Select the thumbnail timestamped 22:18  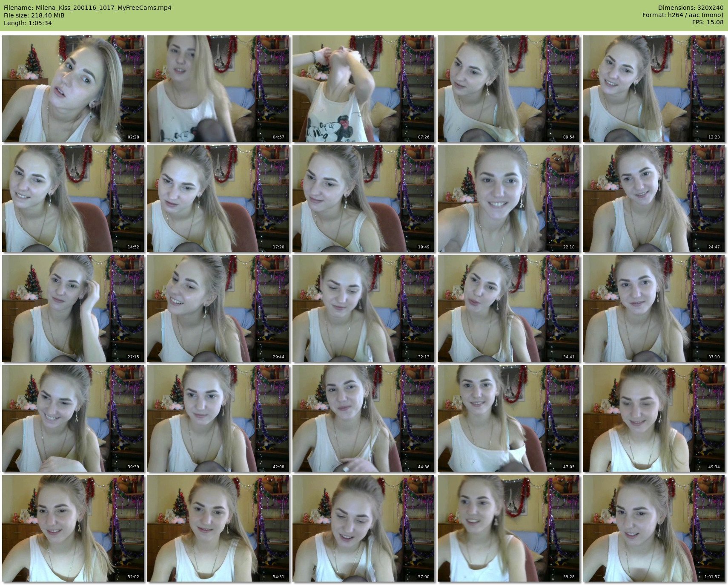point(508,199)
